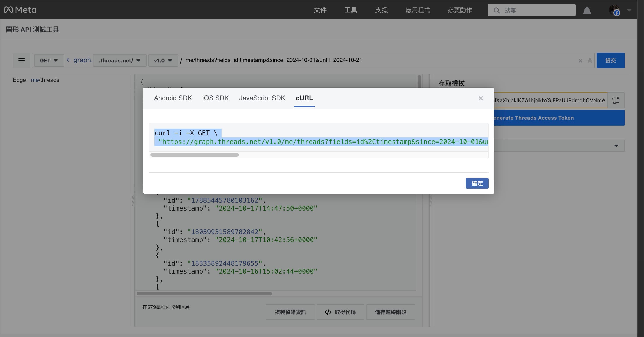
Task: Open the v1.0 version dropdown
Action: [x=163, y=60]
